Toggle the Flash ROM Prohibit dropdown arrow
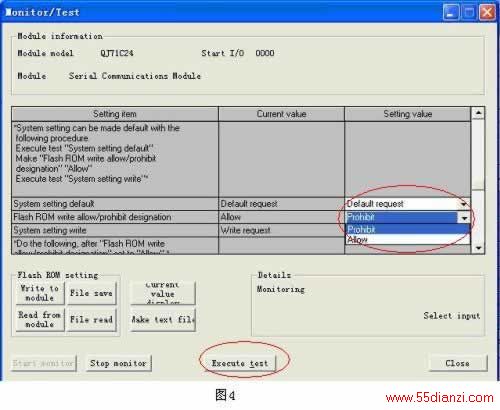 click(464, 218)
